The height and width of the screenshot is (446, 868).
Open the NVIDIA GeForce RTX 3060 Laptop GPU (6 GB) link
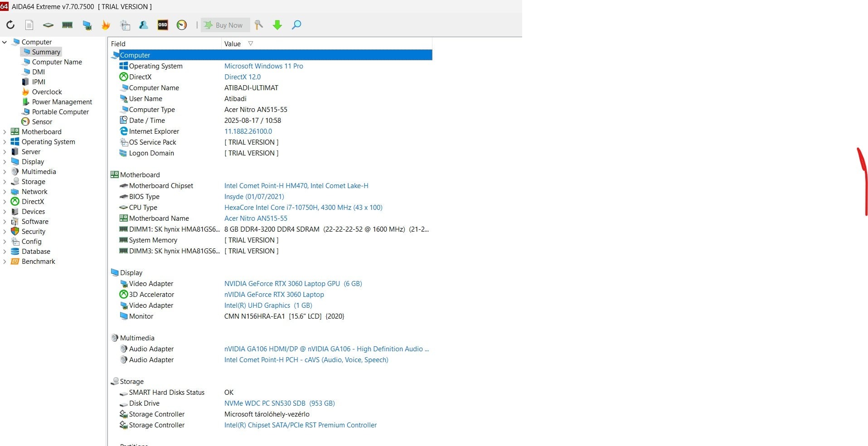click(x=293, y=284)
